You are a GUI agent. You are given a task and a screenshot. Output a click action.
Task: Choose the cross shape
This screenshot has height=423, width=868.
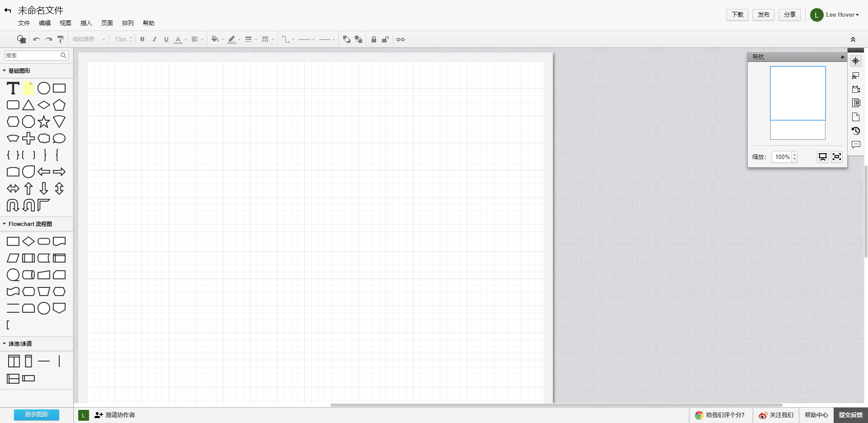(x=28, y=138)
